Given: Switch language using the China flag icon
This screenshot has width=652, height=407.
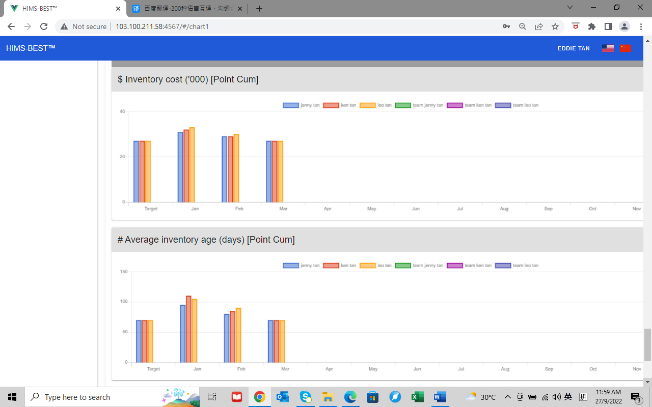Looking at the screenshot, I should [626, 48].
